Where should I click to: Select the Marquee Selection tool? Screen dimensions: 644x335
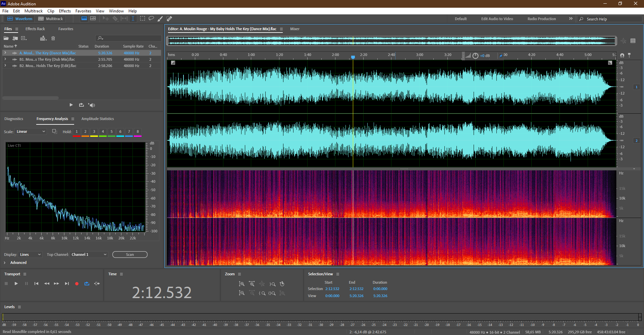(143, 19)
